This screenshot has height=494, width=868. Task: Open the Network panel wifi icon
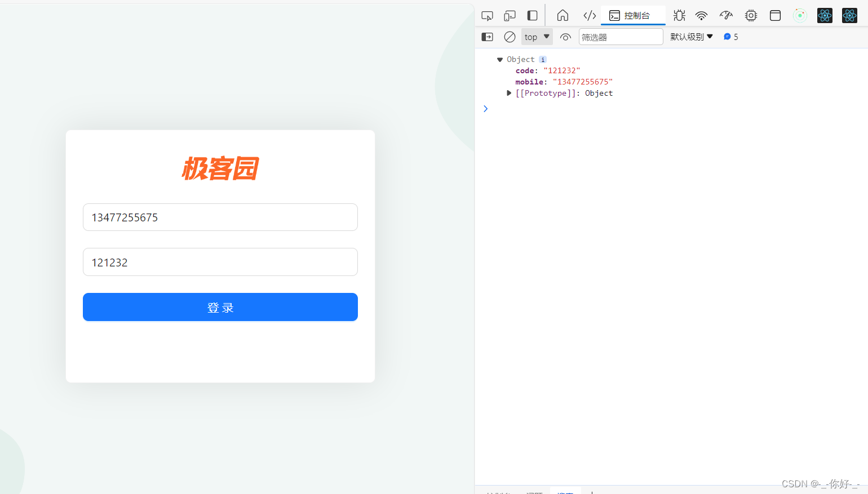pos(701,16)
